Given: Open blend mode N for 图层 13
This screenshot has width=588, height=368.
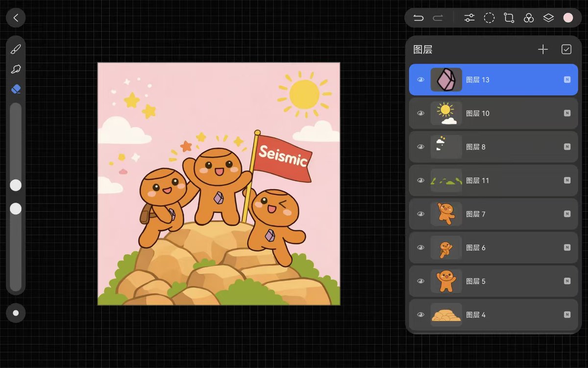Looking at the screenshot, I should coord(567,79).
